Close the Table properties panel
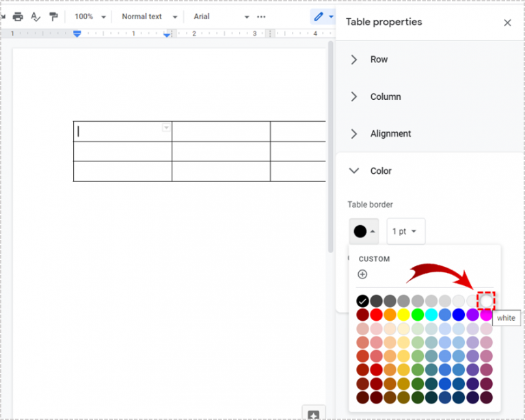The image size is (525, 420). coord(507,23)
